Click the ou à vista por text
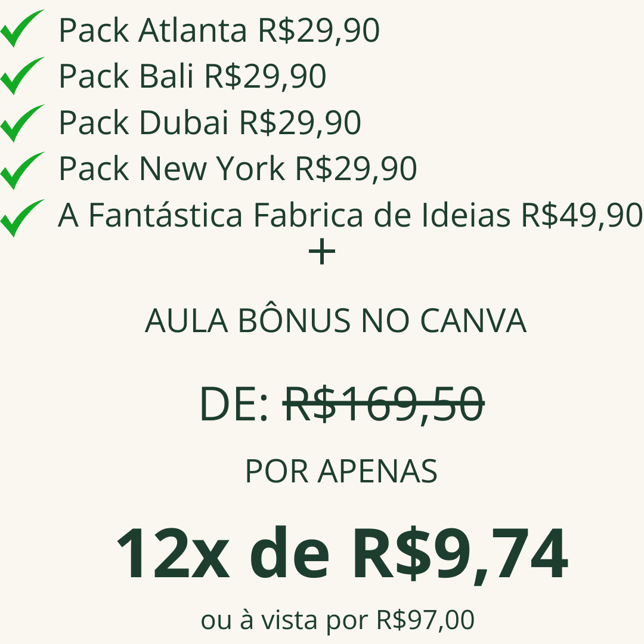This screenshot has width=644, height=644. 284,620
